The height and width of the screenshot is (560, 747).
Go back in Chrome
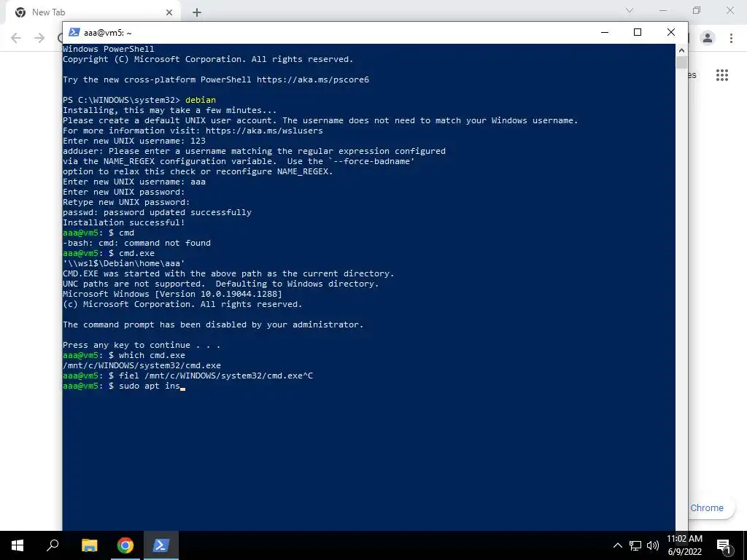[x=16, y=38]
